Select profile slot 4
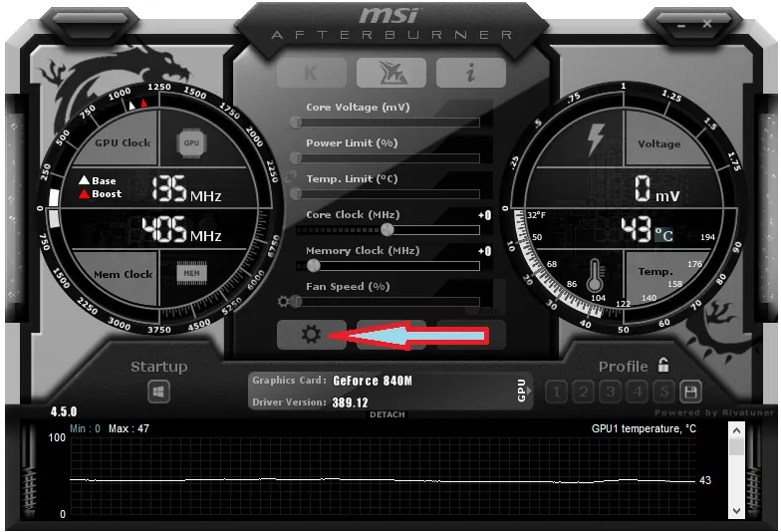The width and height of the screenshot is (781, 532). [638, 393]
